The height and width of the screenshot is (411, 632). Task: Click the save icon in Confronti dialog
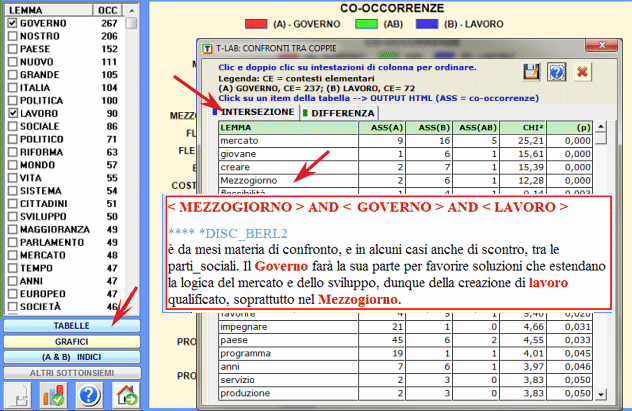coord(531,73)
